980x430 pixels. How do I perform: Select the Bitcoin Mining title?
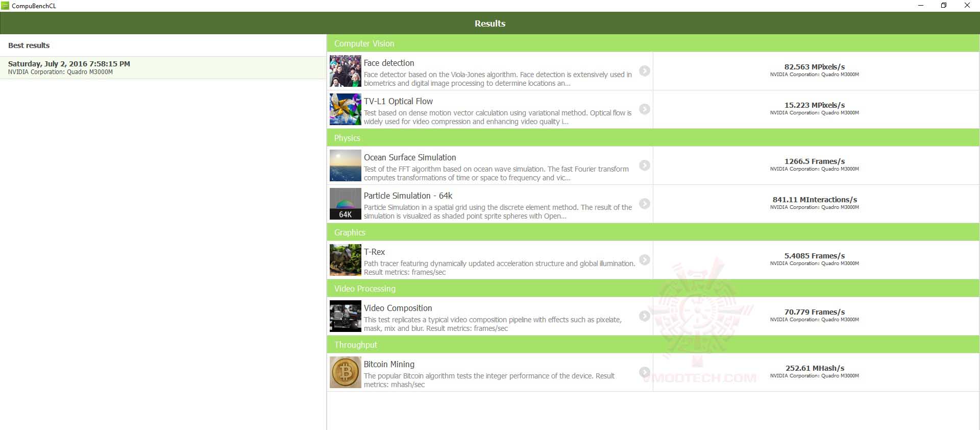(389, 364)
